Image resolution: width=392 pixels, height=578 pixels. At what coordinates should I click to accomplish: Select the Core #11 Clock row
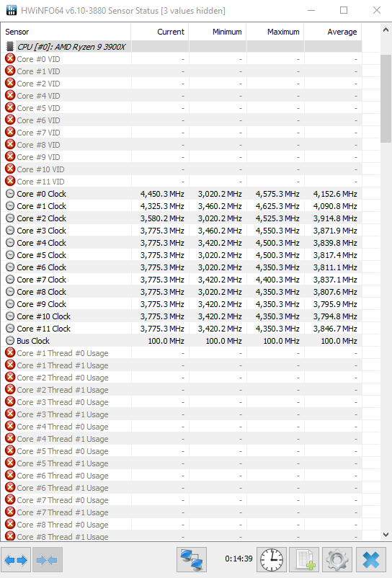click(x=181, y=329)
